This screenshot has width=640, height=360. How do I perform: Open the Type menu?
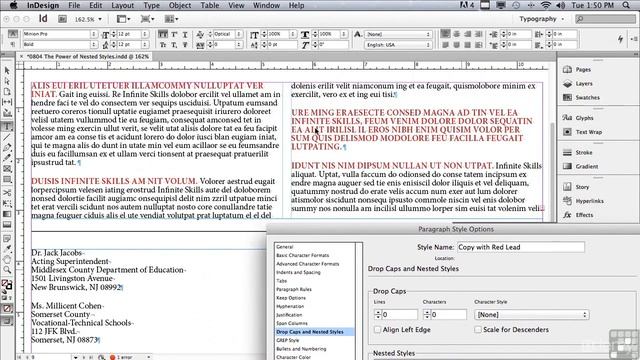[x=151, y=5]
